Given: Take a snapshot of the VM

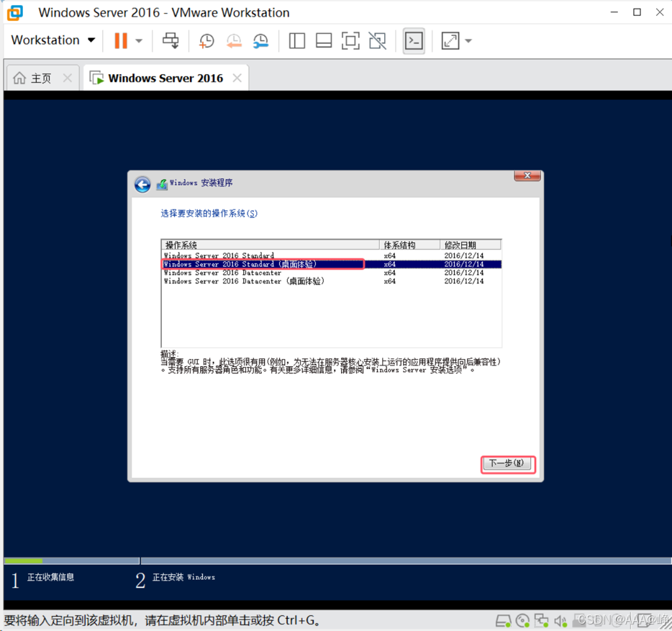Looking at the screenshot, I should pyautogui.click(x=206, y=41).
